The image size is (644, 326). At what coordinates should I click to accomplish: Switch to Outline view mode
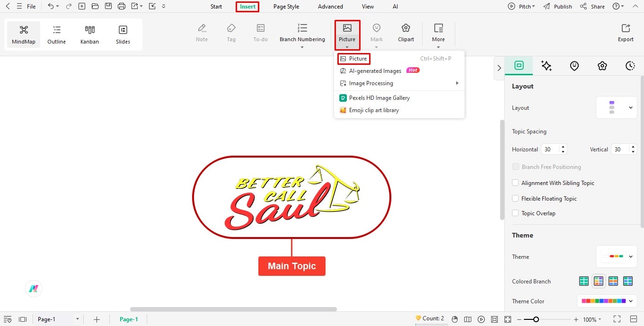[57, 35]
